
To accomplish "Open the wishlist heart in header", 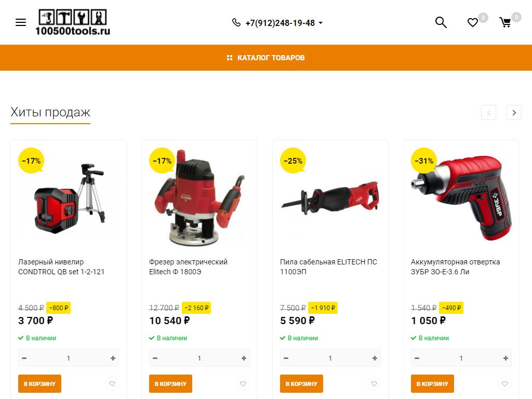I will (473, 23).
